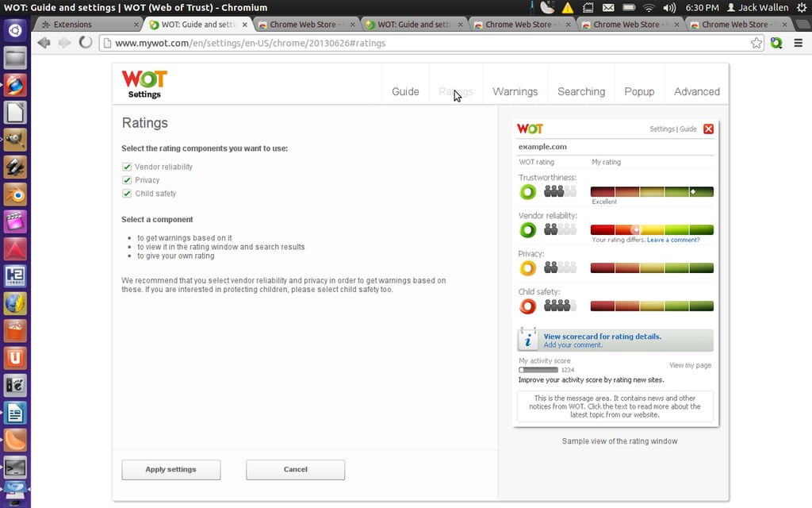Open the Advanced settings tab

click(x=696, y=92)
